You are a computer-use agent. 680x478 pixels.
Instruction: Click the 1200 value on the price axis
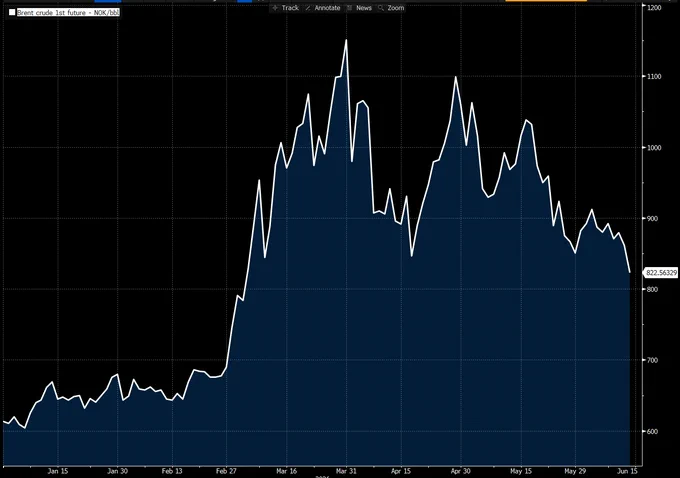coord(654,7)
